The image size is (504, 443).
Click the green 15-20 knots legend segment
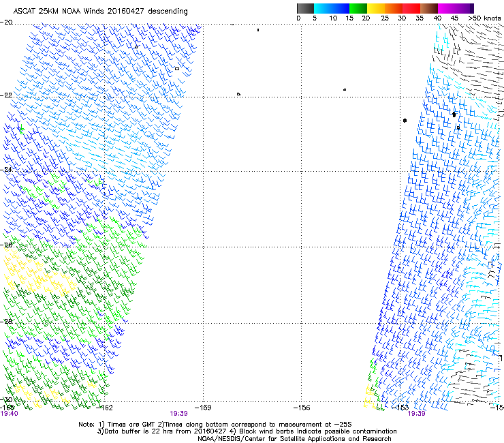click(x=358, y=8)
